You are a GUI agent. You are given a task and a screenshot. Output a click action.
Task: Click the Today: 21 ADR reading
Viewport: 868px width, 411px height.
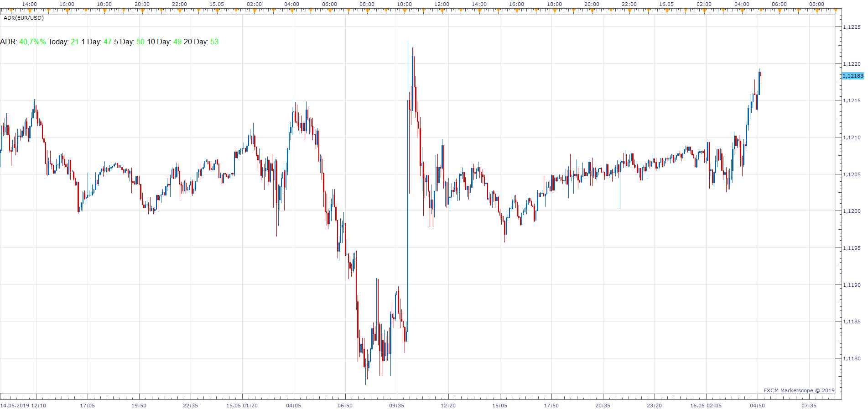(63, 42)
